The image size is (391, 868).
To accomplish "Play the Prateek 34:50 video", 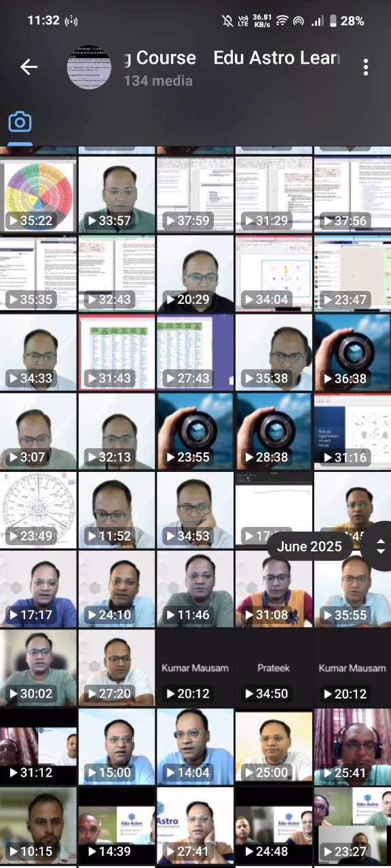I will click(x=274, y=667).
